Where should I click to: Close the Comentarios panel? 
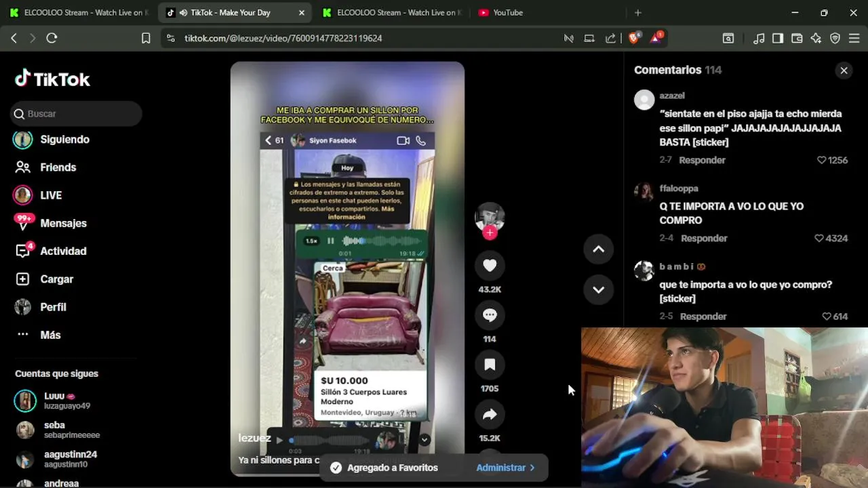[844, 70]
